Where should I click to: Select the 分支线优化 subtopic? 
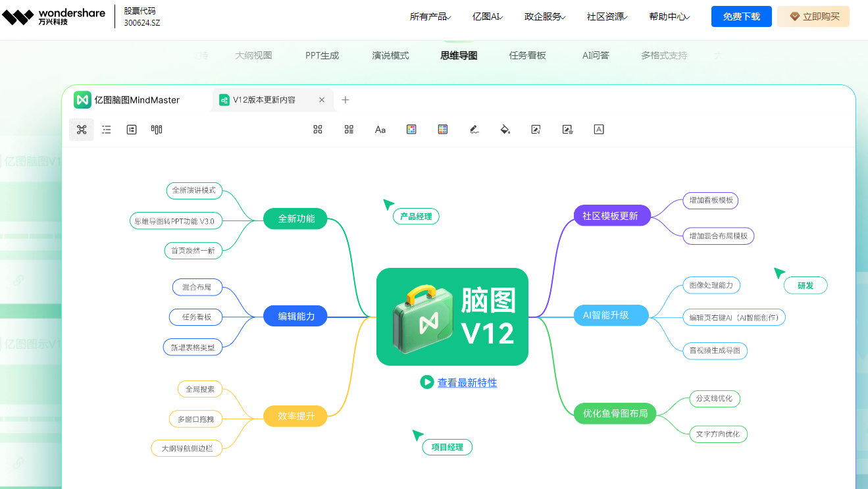(x=714, y=398)
